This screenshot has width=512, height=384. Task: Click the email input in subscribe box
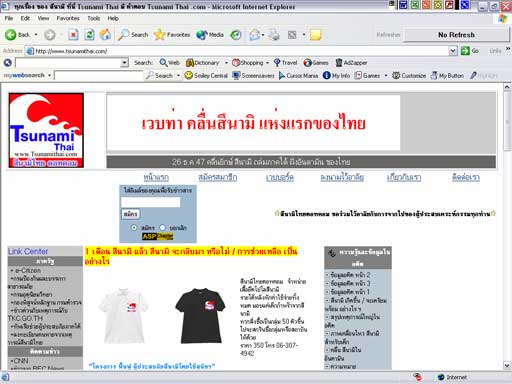(x=151, y=202)
